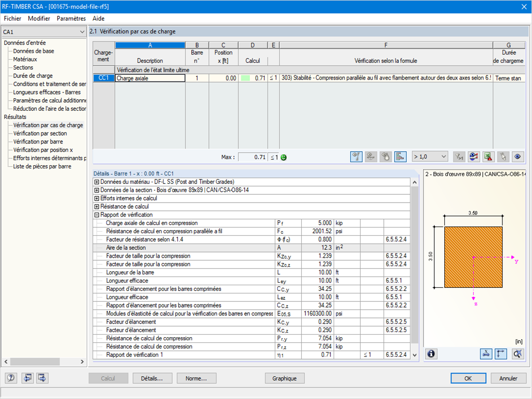The width and height of the screenshot is (532, 399).
Task: Toggle the x dimension display in the section view
Action: pos(486,354)
